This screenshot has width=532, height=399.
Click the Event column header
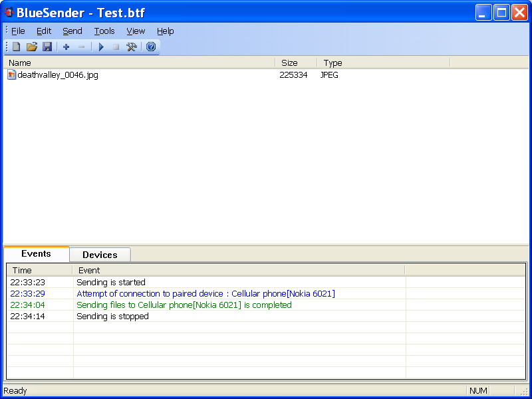[x=239, y=270]
